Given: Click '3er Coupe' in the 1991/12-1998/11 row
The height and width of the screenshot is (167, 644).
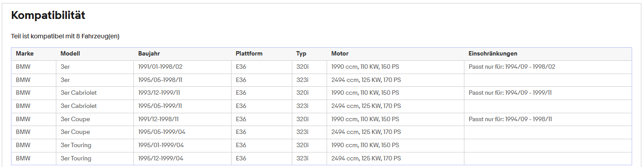Looking at the screenshot, I should [x=75, y=119].
